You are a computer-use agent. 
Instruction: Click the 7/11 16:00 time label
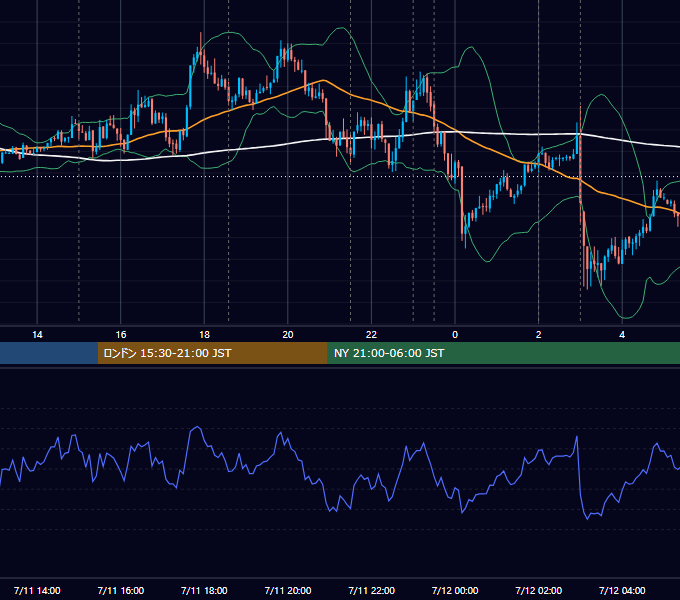pos(121,590)
